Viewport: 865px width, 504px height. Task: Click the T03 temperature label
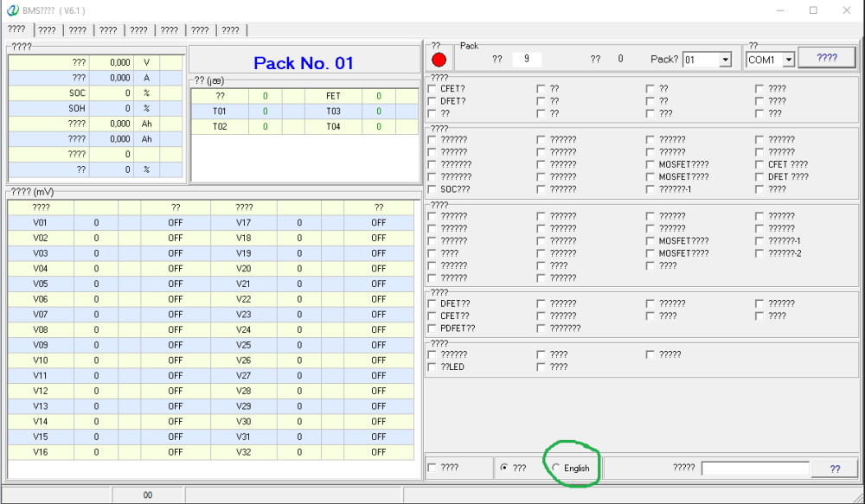click(333, 112)
